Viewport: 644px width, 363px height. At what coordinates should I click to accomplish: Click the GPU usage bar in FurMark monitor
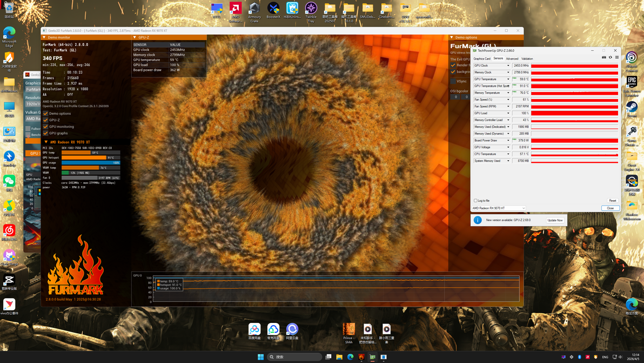[91, 163]
